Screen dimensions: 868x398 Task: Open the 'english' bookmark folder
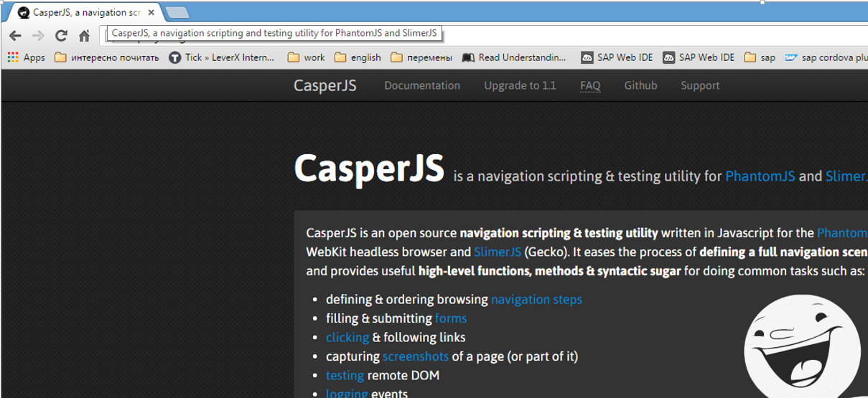click(358, 57)
